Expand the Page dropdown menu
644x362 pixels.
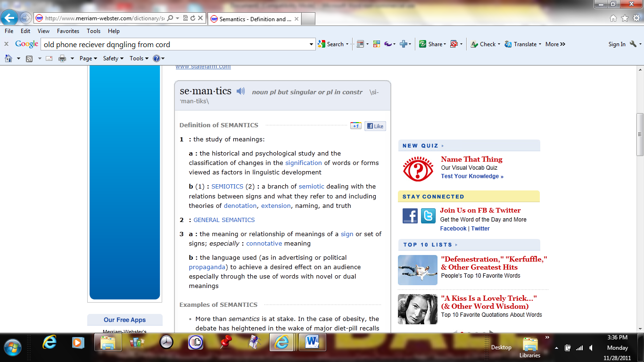(x=88, y=58)
